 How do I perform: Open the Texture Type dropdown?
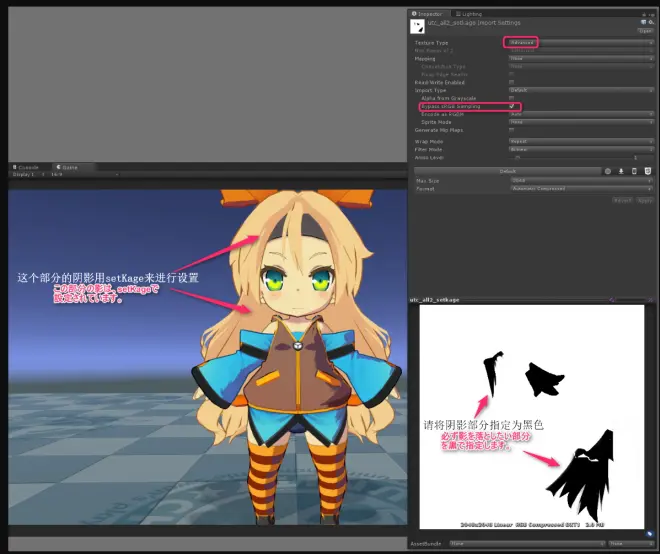(580, 43)
